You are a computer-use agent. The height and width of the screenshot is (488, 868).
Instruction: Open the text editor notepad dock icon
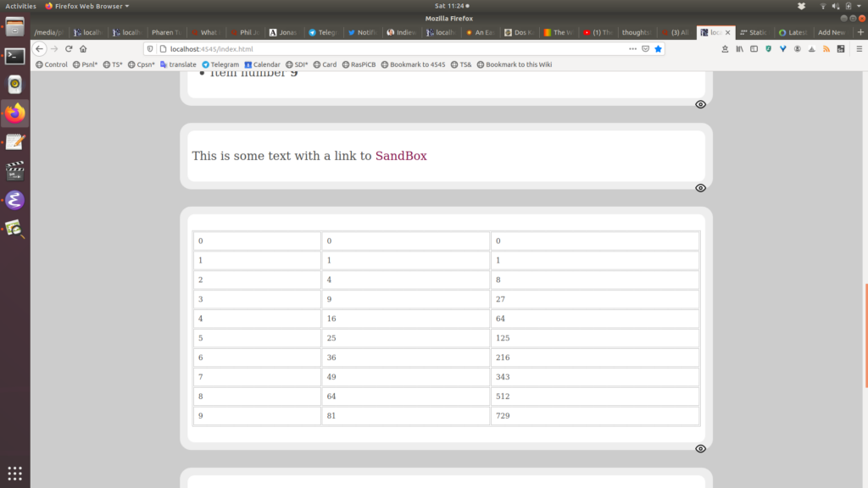[x=15, y=142]
